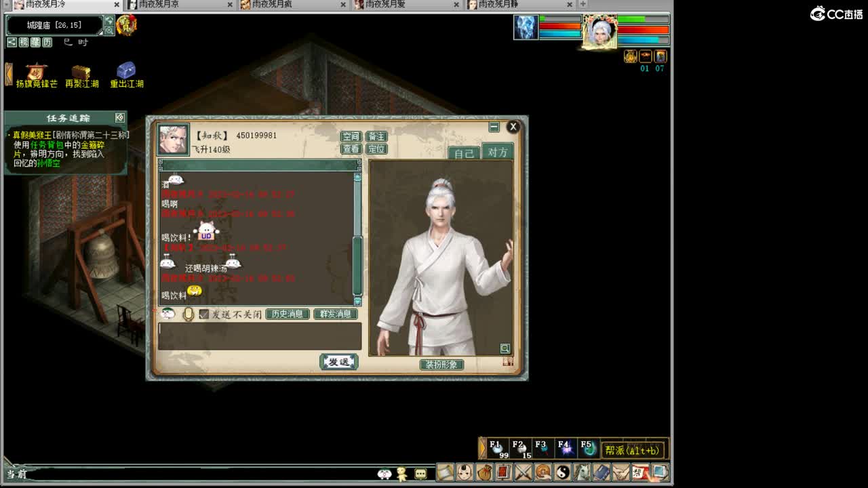Viewport: 868px width, 488px height.
Task: Open the computer system icon
Action: click(x=660, y=472)
